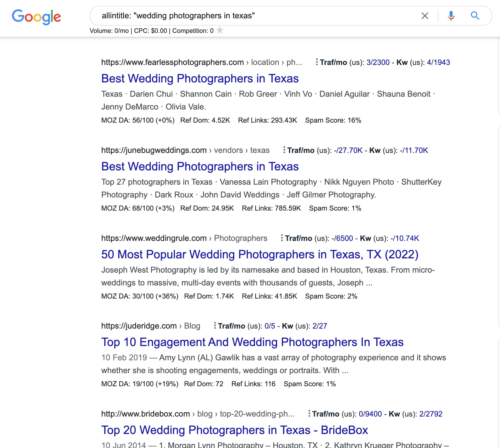Open Top 20 Wedding Photographers BrideBox link

(x=235, y=430)
